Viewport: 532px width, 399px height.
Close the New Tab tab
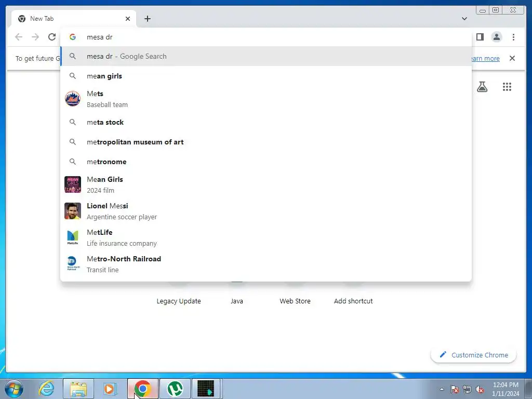coord(128,19)
